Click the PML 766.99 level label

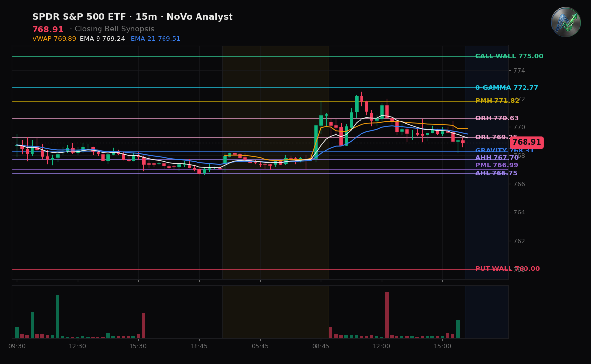496,165
